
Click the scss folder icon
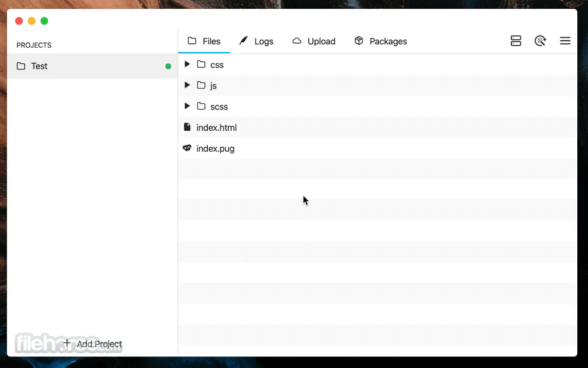[201, 106]
